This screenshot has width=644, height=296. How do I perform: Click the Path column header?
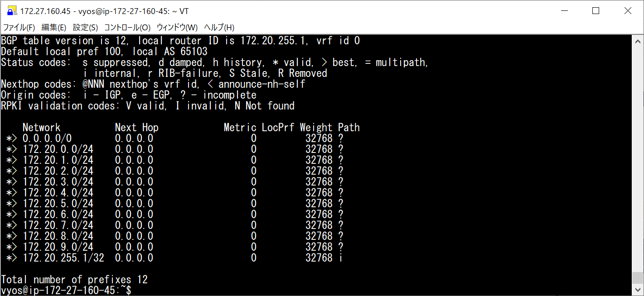point(349,128)
